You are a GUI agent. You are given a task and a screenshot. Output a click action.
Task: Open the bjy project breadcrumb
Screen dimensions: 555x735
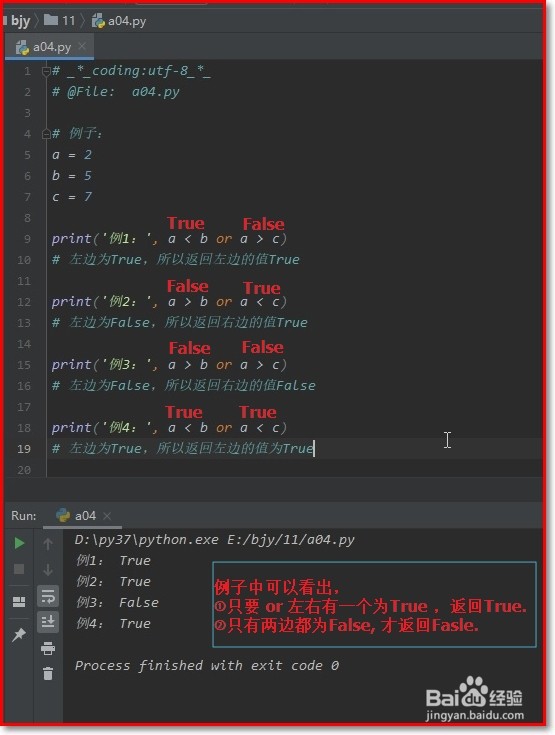[x=20, y=21]
